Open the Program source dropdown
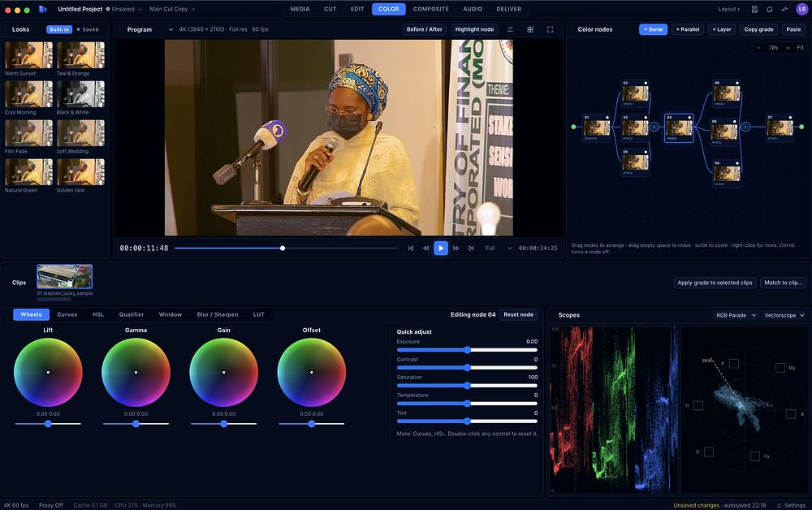 (149, 29)
